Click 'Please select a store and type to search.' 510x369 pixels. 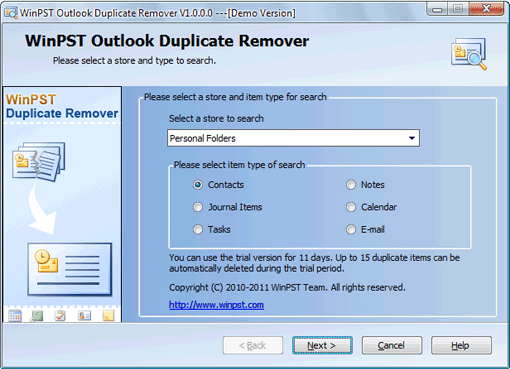[134, 61]
